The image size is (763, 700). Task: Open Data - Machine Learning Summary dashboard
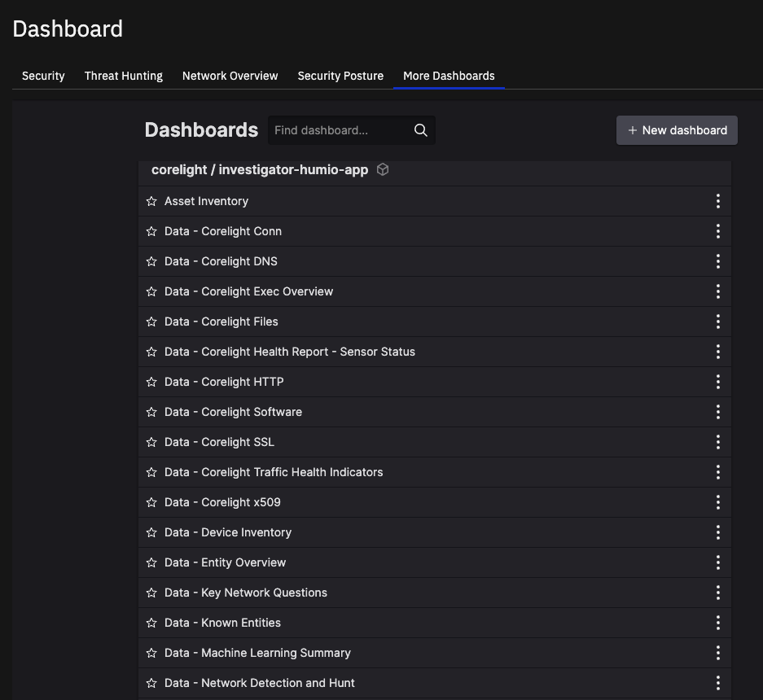point(257,654)
